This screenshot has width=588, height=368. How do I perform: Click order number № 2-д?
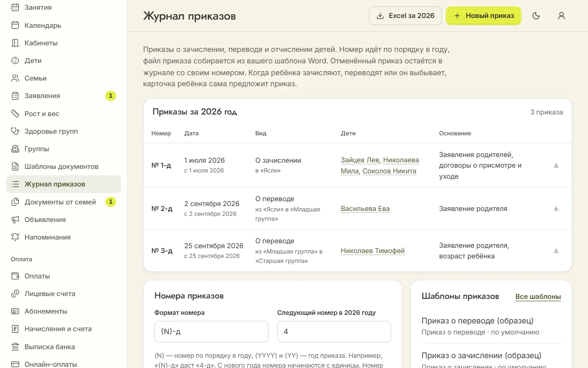162,209
